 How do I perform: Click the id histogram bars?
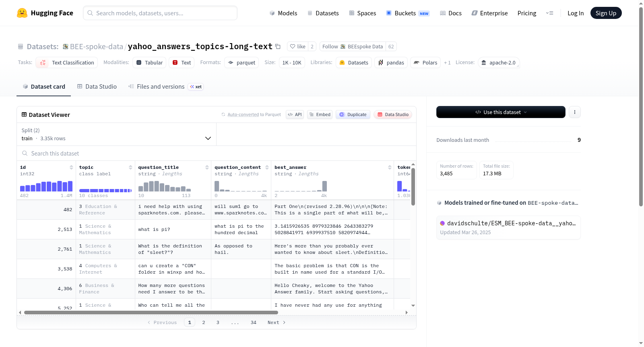pyautogui.click(x=46, y=186)
